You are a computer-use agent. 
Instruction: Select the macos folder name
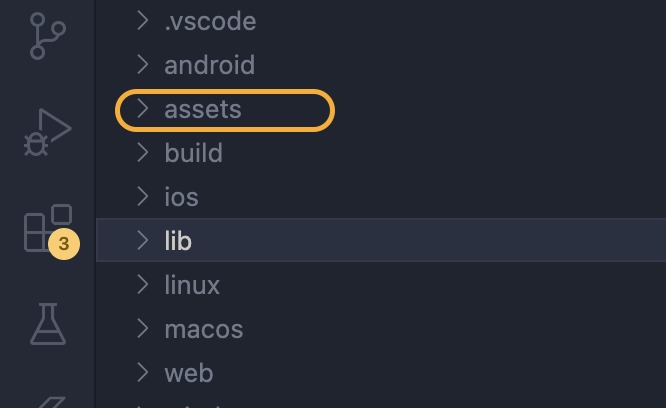(204, 329)
